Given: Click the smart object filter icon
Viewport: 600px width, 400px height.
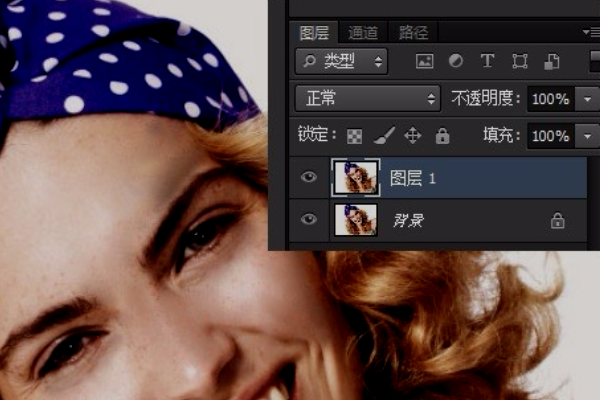Looking at the screenshot, I should 551,62.
